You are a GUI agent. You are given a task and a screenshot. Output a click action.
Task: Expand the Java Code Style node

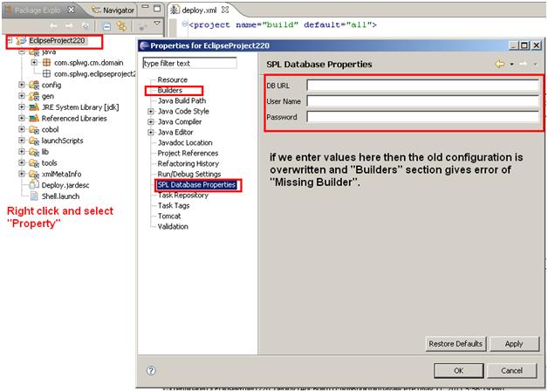pyautogui.click(x=151, y=111)
